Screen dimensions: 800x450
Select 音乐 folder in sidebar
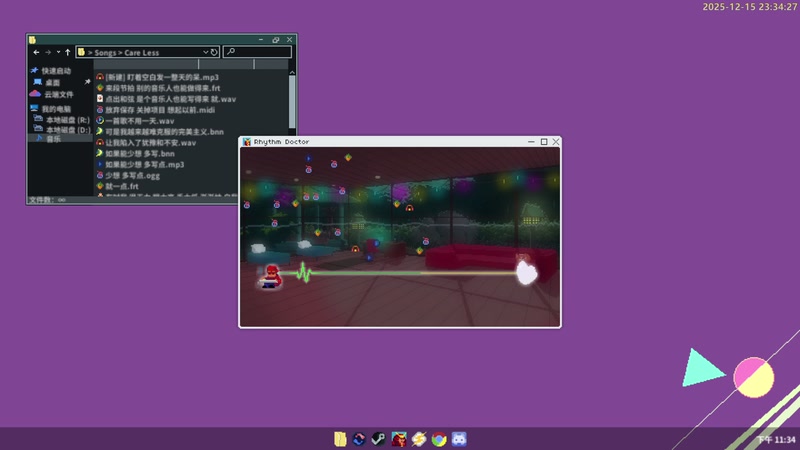pyautogui.click(x=54, y=139)
